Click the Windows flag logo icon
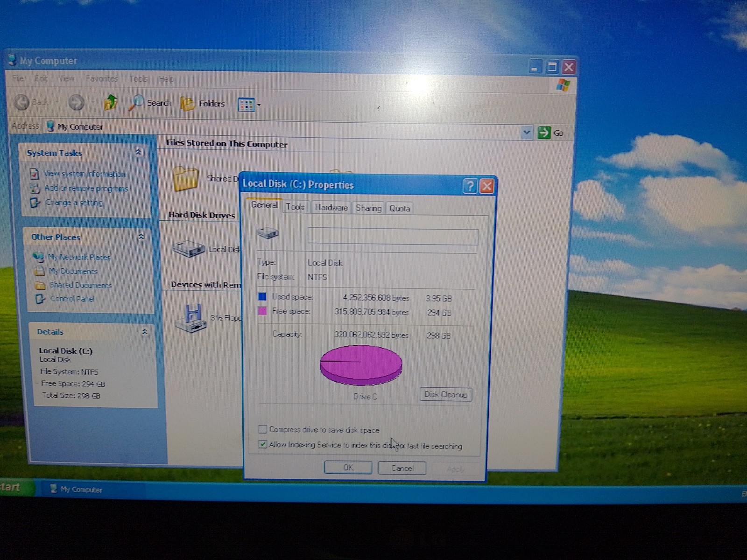Screen dimensions: 747x560 563,85
